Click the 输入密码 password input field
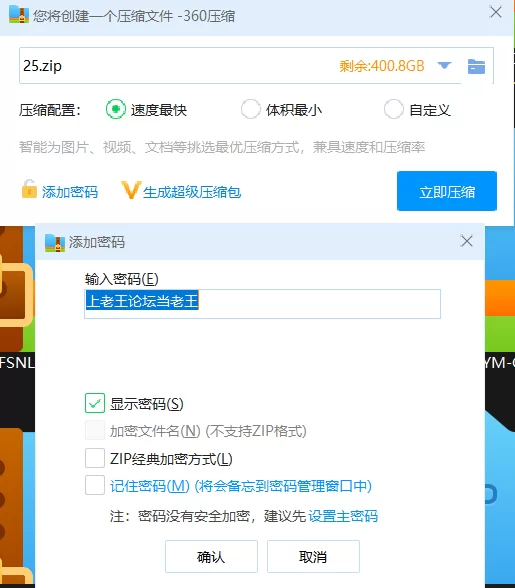Screen dimensions: 515x588 (263, 304)
